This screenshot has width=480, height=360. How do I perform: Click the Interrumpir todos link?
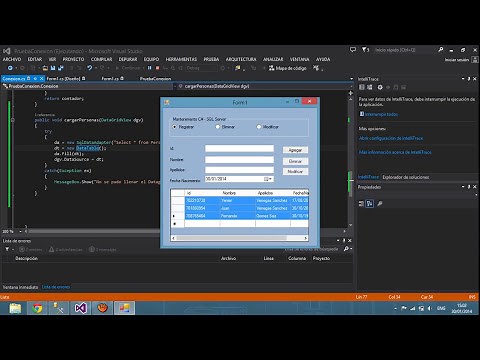(381, 114)
